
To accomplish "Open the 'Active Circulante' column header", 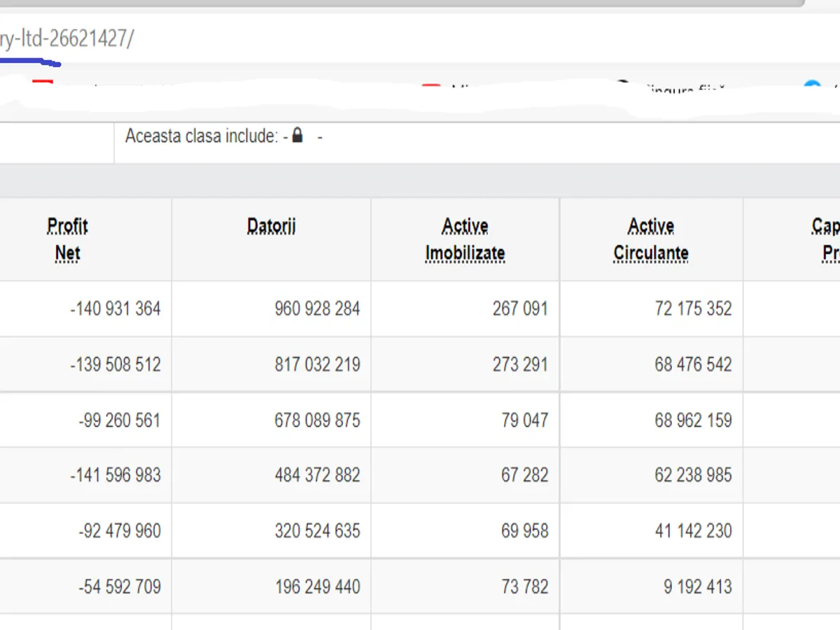I will [x=651, y=239].
